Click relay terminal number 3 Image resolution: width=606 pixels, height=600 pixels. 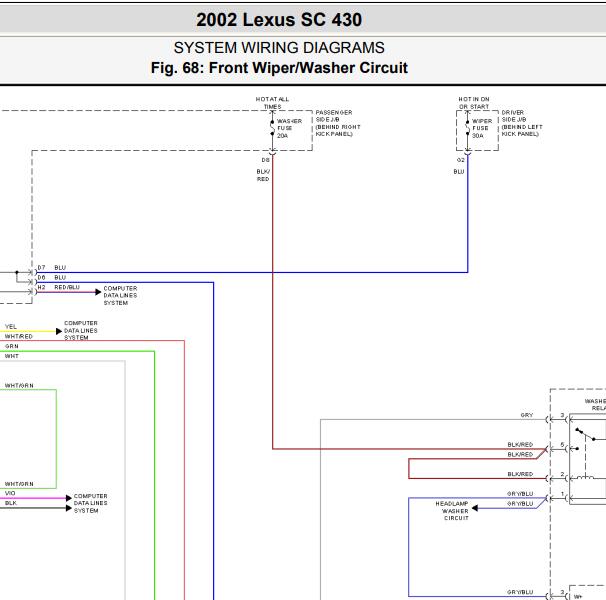(562, 415)
